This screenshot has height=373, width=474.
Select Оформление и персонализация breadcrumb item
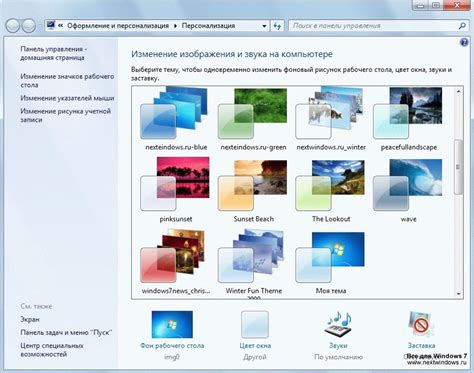click(118, 26)
